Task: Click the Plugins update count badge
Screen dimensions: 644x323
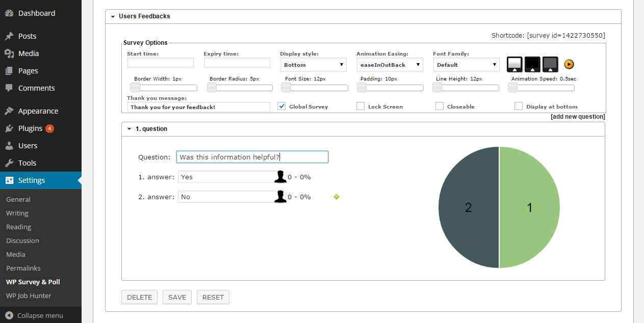Action: pos(49,128)
